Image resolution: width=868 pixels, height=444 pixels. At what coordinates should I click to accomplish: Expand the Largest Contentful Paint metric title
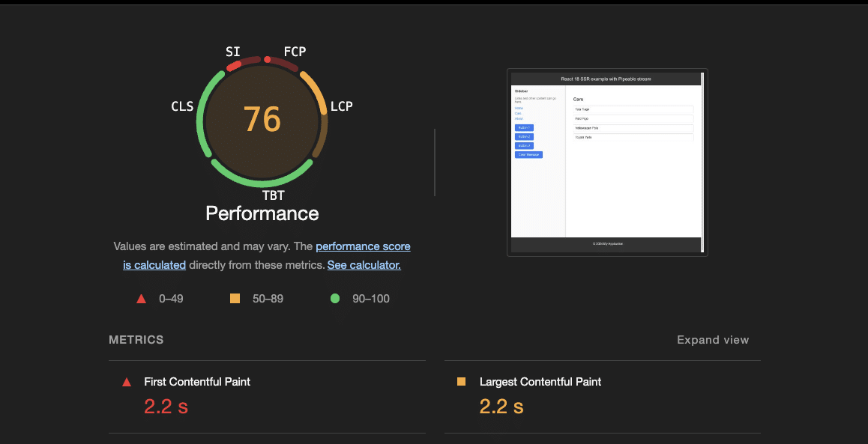(540, 382)
